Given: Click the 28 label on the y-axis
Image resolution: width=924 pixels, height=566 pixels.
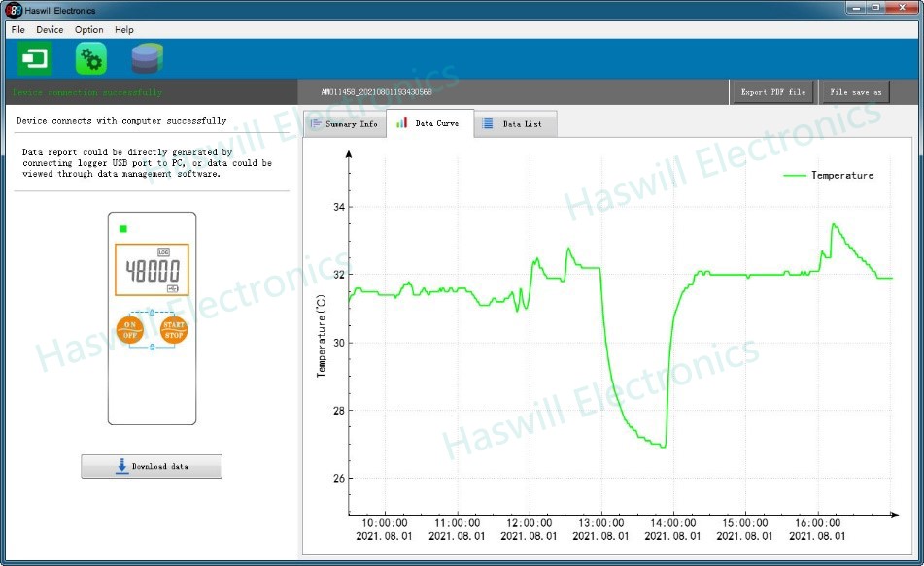Looking at the screenshot, I should [x=339, y=411].
